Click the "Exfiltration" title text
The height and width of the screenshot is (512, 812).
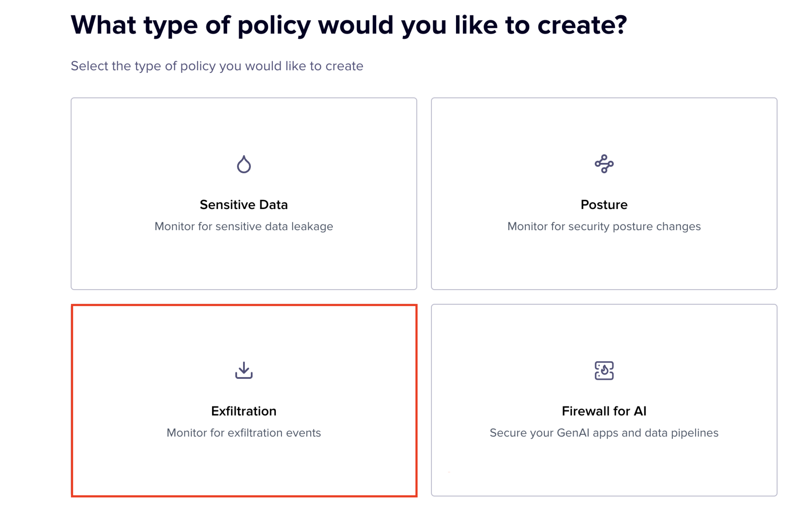tap(244, 411)
